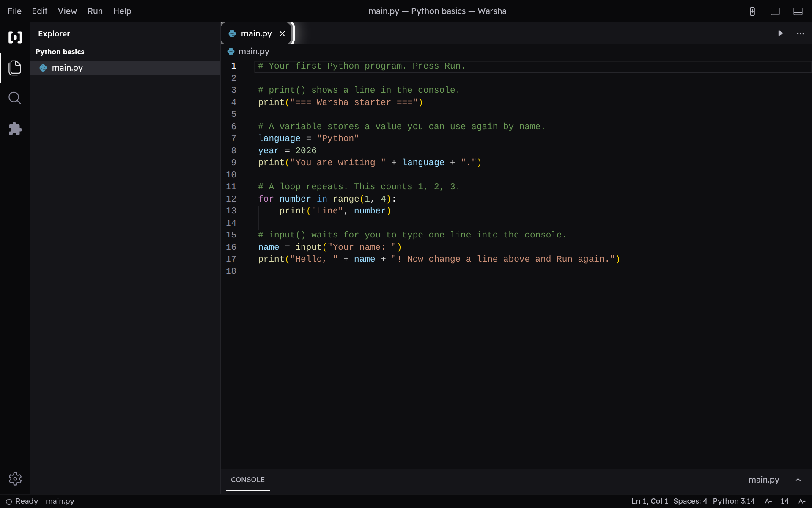Viewport: 812px width, 508px height.
Task: Click the scroll-lock arrow icon in title bar
Action: coord(752,11)
